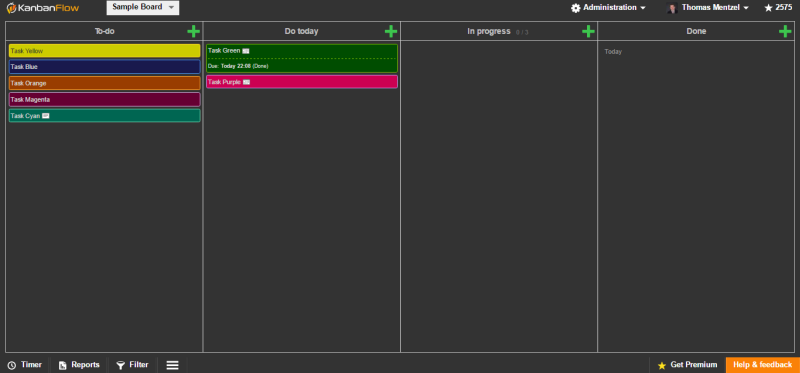This screenshot has height=373, width=800.
Task: Open the Timer button
Action: 24,365
